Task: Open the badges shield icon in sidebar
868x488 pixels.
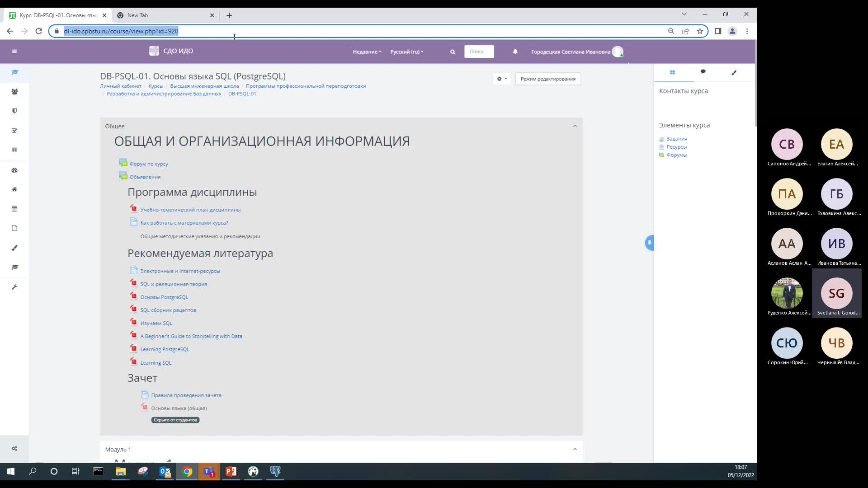Action: tap(14, 111)
